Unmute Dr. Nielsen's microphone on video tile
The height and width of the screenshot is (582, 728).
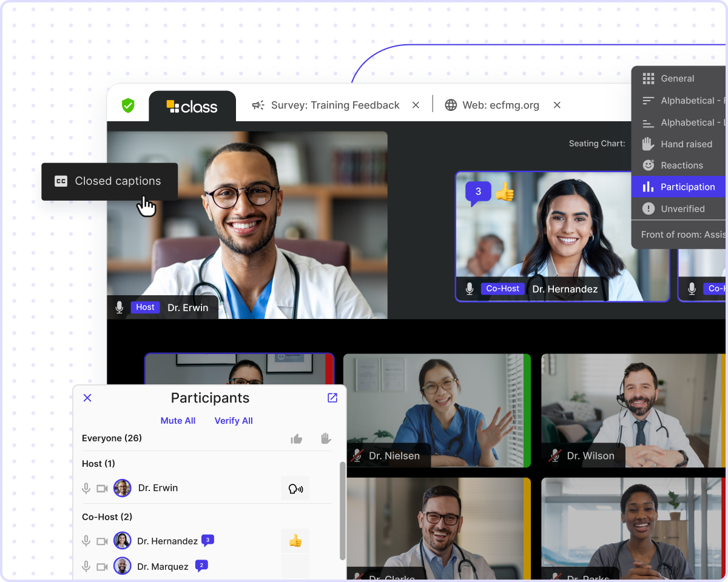[x=357, y=455]
